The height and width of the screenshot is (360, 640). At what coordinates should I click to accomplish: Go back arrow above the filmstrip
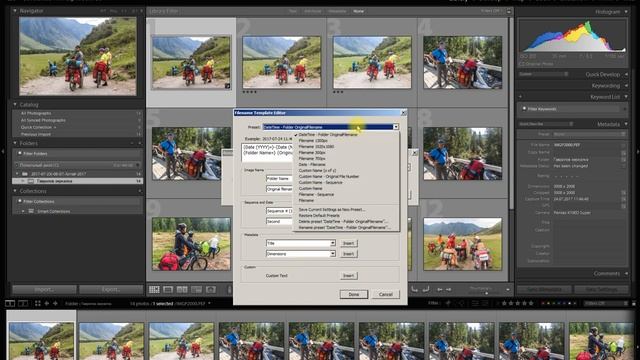(x=47, y=303)
